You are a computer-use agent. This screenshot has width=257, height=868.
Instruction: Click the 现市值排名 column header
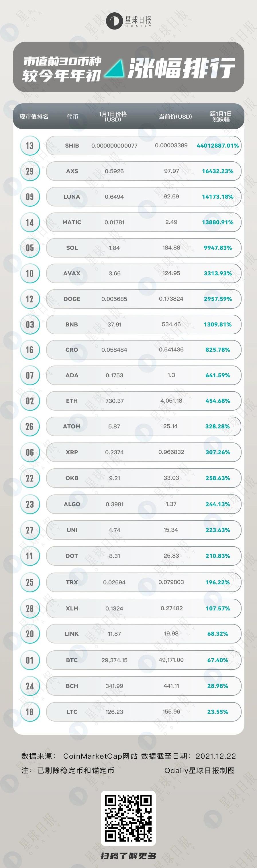pyautogui.click(x=34, y=117)
